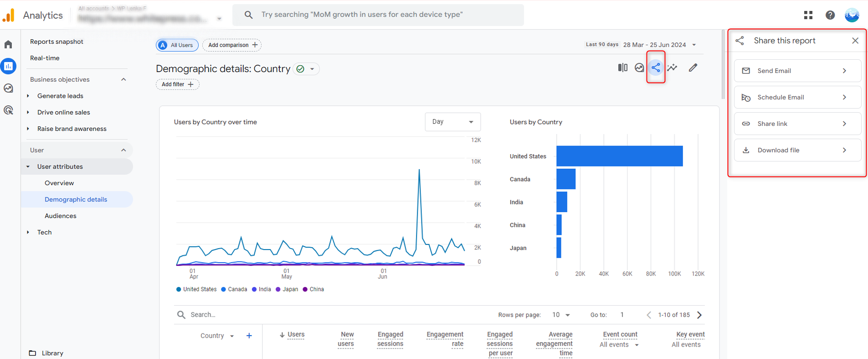The height and width of the screenshot is (359, 868).
Task: Click the envelope icon beside Send Email
Action: 746,71
